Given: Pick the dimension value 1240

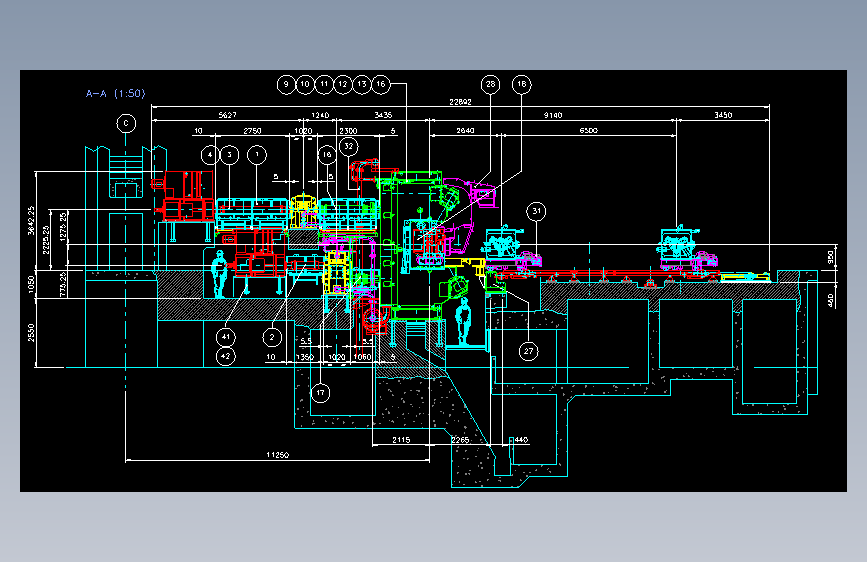Looking at the screenshot, I should [320, 115].
